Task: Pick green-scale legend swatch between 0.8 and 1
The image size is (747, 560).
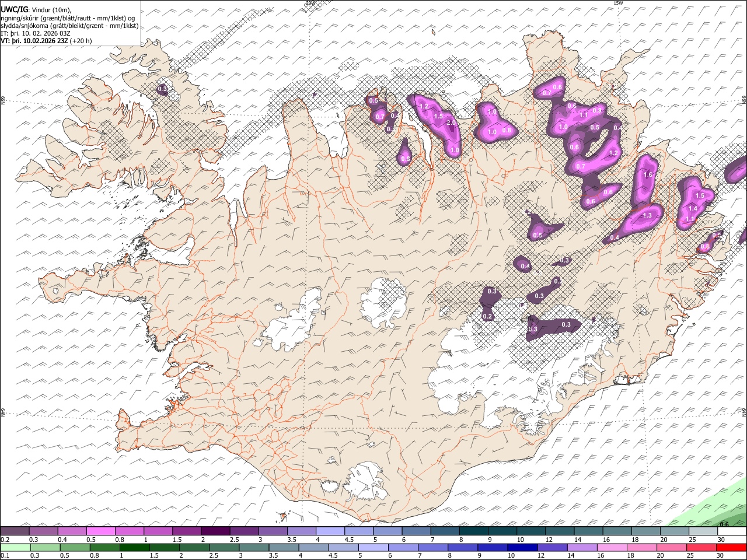Action: coord(104,548)
